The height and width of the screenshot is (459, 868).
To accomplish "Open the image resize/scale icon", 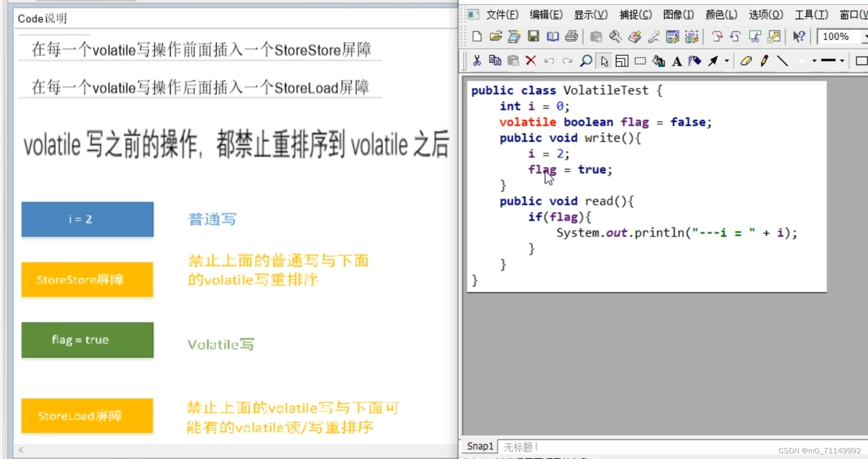I will coord(773,37).
